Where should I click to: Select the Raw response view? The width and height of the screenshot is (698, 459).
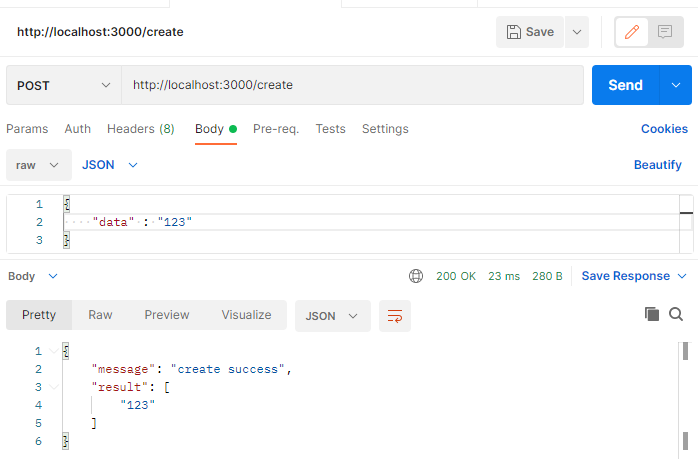pos(100,315)
